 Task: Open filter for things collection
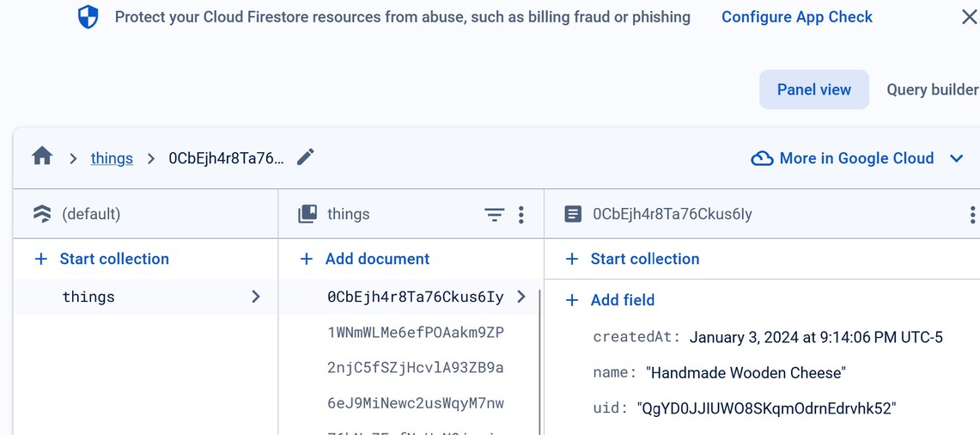495,215
